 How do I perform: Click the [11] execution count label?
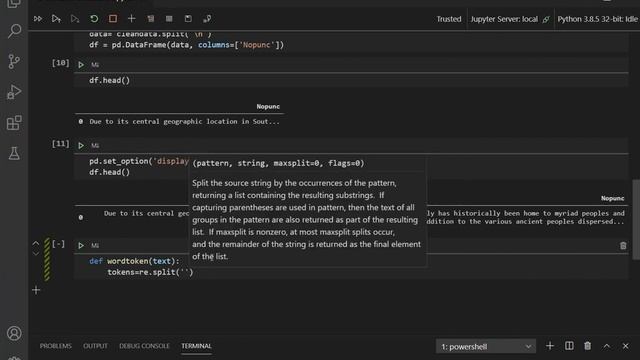point(60,144)
